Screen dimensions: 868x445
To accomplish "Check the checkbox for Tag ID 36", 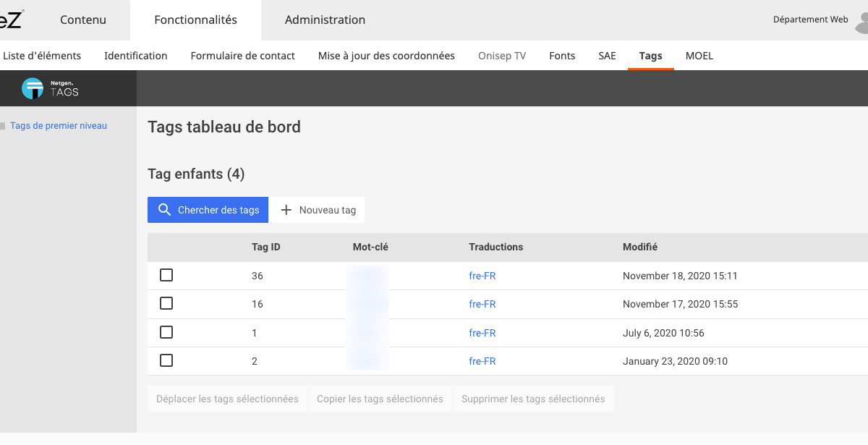I will pos(166,275).
